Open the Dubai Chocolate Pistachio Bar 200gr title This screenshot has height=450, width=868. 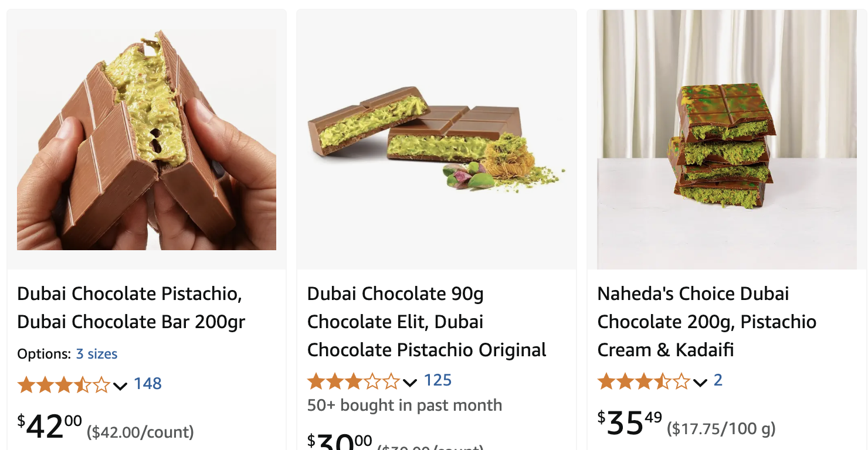[131, 308]
